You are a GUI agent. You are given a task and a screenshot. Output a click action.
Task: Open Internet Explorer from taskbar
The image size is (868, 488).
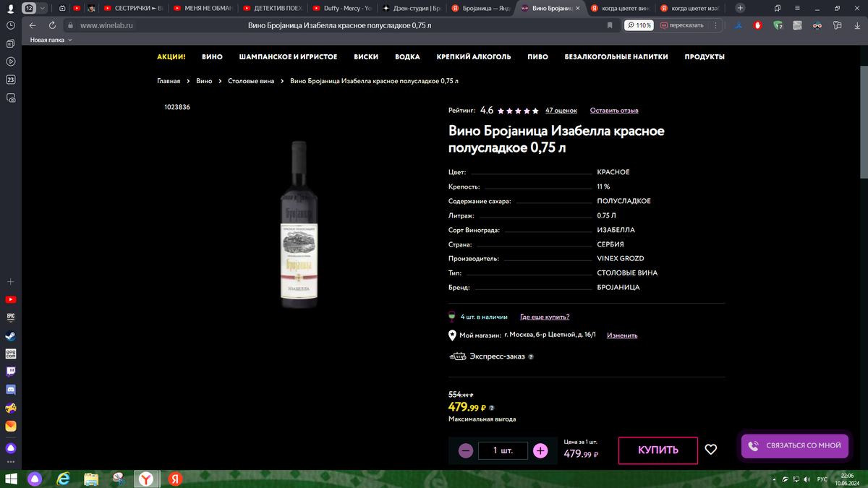tap(63, 479)
